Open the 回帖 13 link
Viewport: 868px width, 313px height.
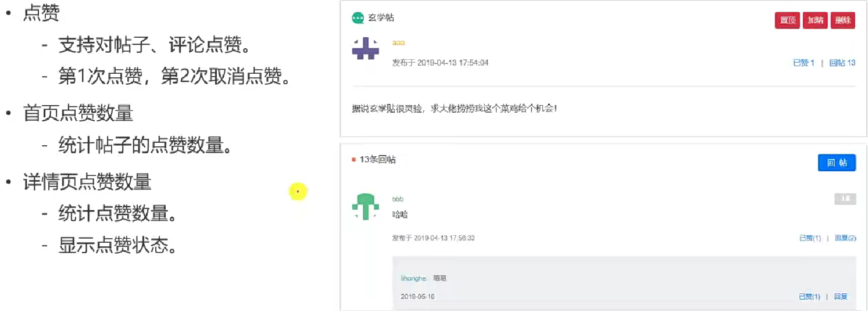pyautogui.click(x=842, y=63)
